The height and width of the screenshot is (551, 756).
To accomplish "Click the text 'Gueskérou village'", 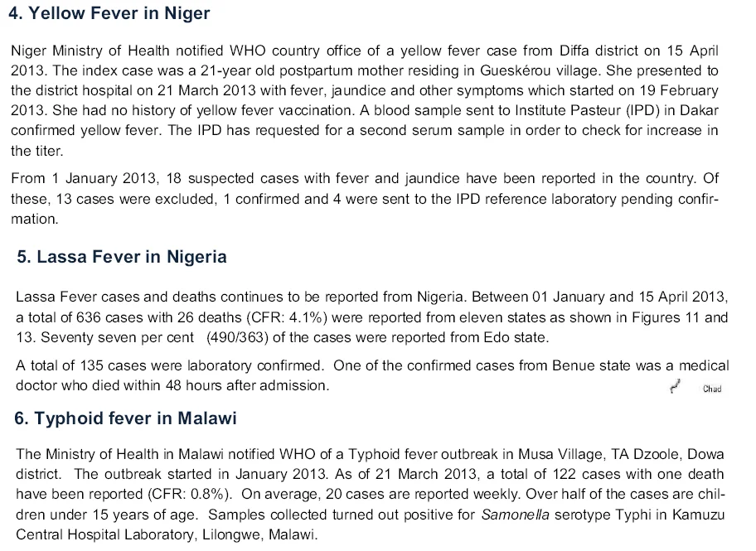I will (x=540, y=71).
